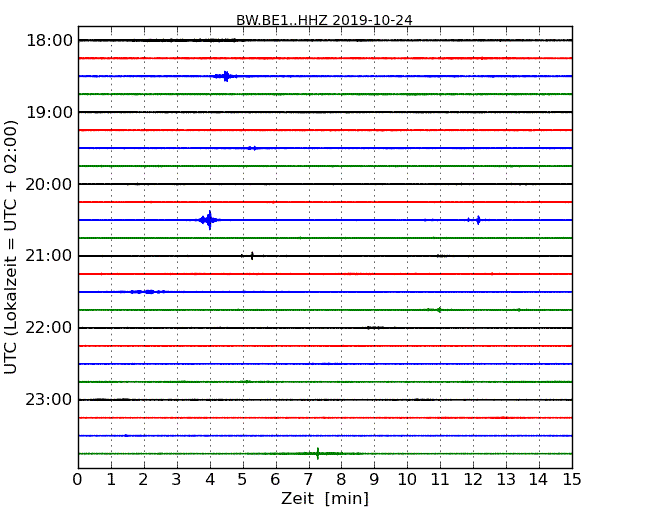Click x-axis tick label 10

407,479
